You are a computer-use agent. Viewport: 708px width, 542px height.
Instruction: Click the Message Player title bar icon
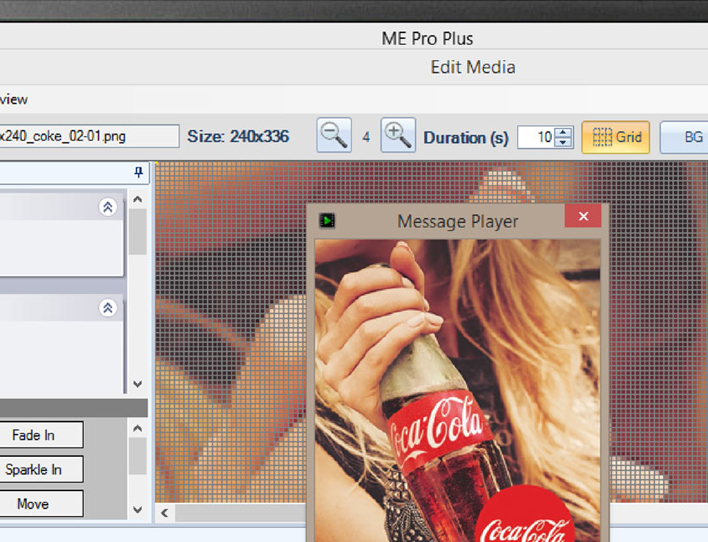coord(327,220)
